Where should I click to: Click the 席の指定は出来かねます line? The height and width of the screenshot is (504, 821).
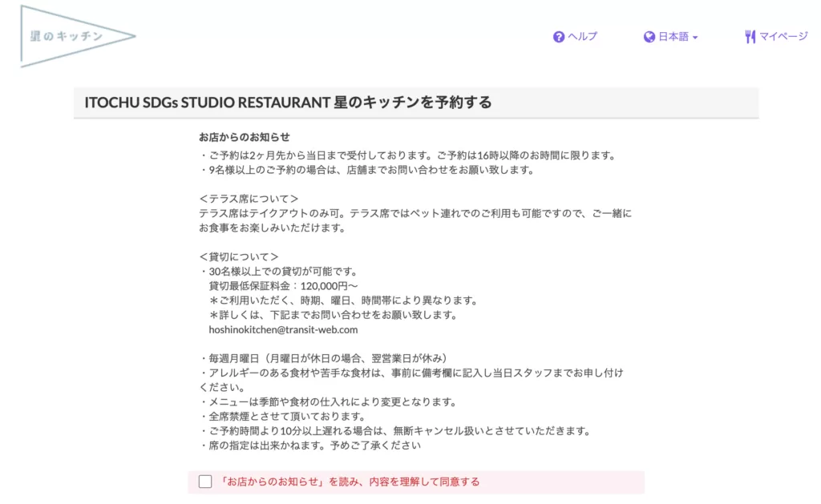[310, 446]
